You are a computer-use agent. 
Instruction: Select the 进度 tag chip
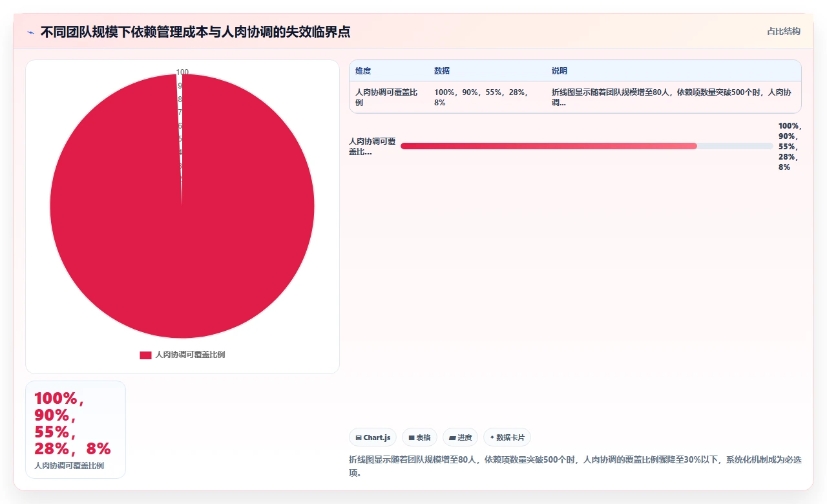click(460, 437)
